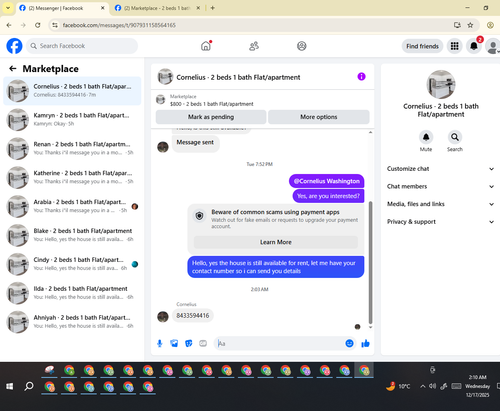Screen dimensions: 500x411
Task: Bookmark this page star icon
Action: pos(470,25)
